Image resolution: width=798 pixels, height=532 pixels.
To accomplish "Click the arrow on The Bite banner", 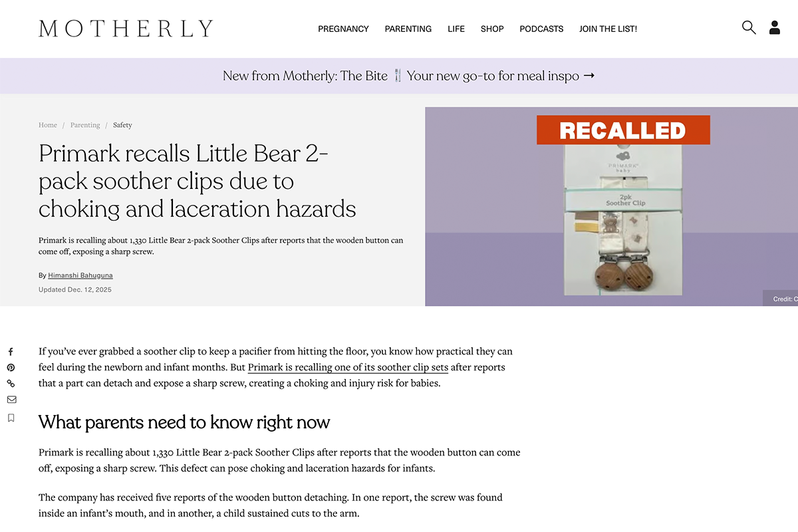I will pos(589,76).
